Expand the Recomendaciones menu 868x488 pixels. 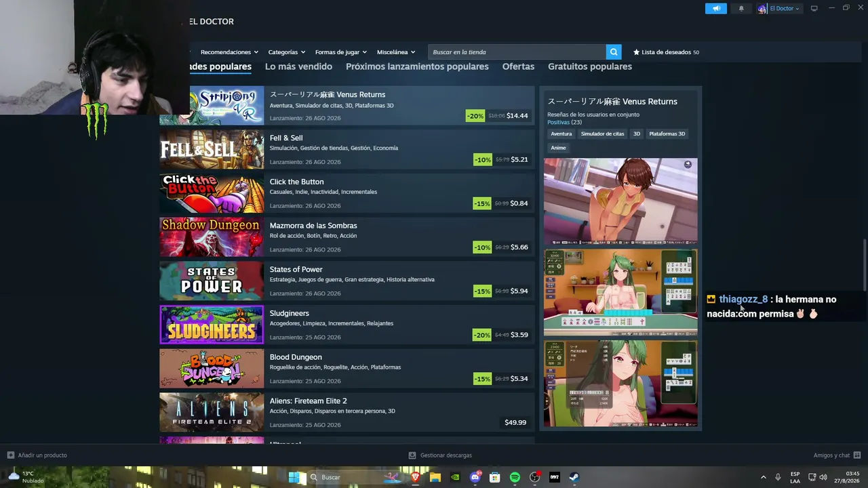(230, 52)
